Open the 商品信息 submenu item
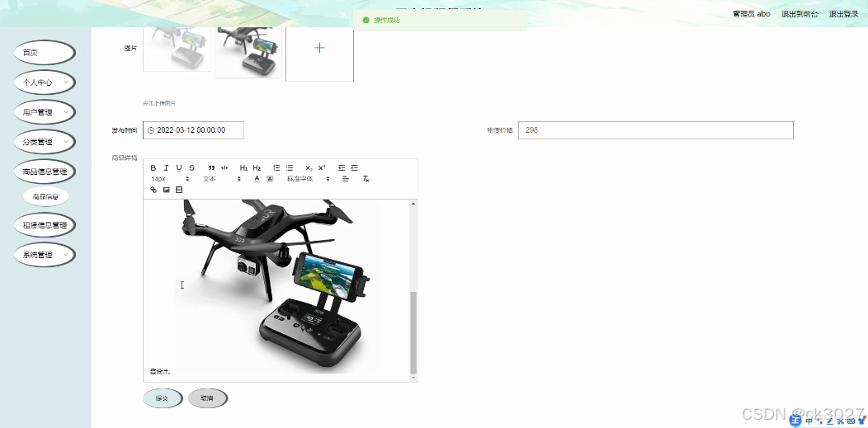The height and width of the screenshot is (428, 868). [x=45, y=196]
